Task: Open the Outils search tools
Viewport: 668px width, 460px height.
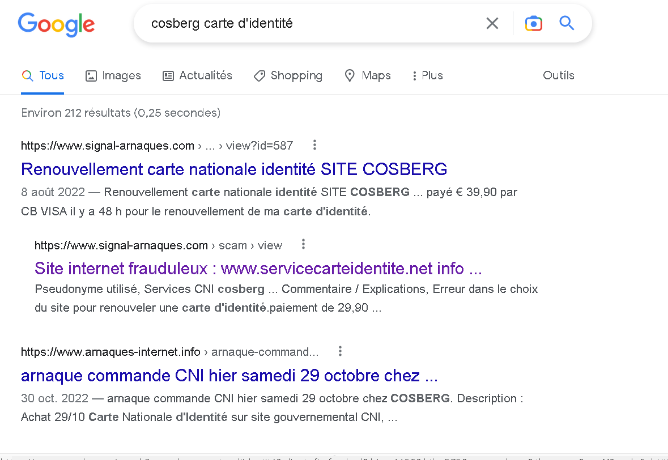Action: tap(558, 75)
